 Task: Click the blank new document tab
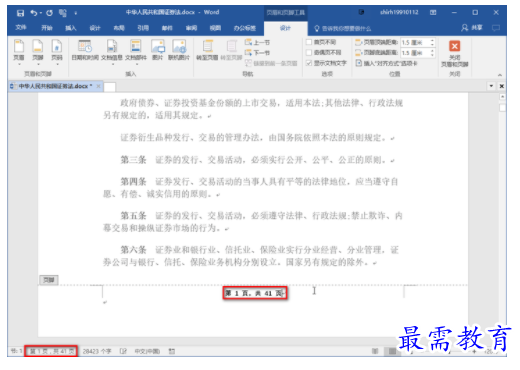(110, 87)
